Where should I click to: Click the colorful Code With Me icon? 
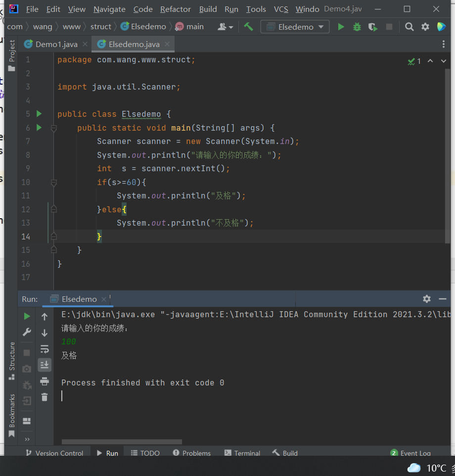(x=441, y=27)
